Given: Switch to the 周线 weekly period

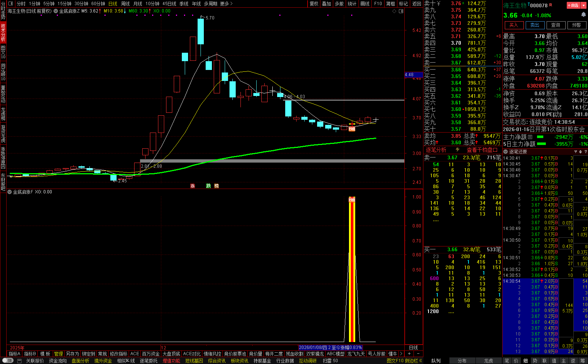Looking at the screenshot, I should point(125,4).
